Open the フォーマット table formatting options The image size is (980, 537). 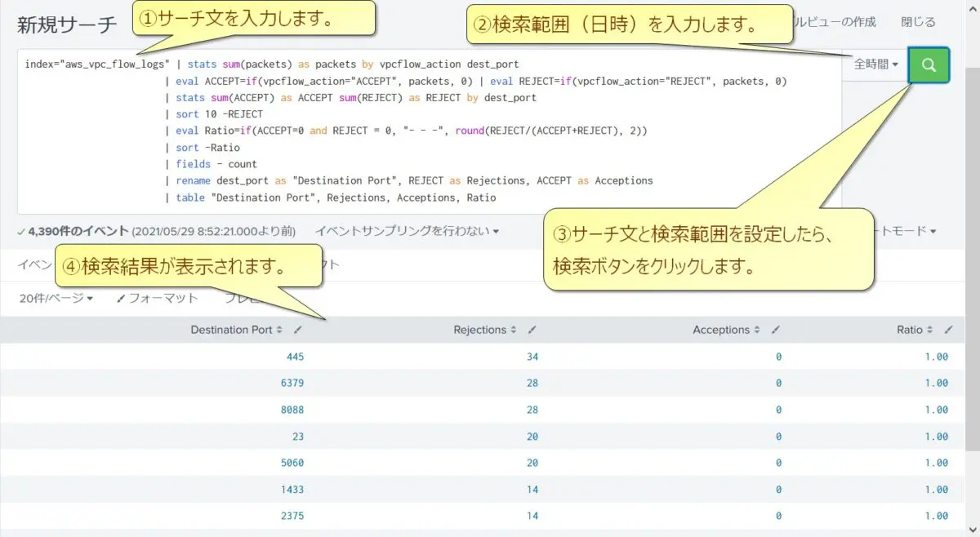161,298
